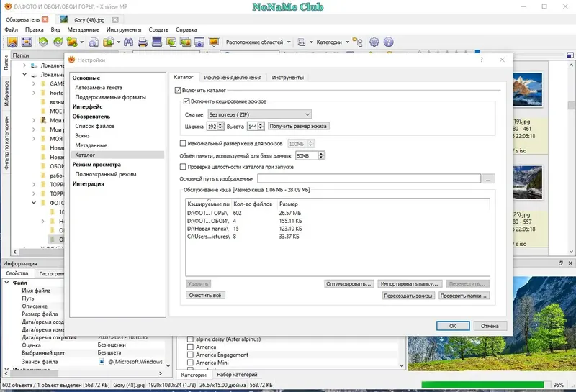Close the Gory (48).jpg tab with its X
Viewport: 576px width, 392px height.
pos(115,20)
